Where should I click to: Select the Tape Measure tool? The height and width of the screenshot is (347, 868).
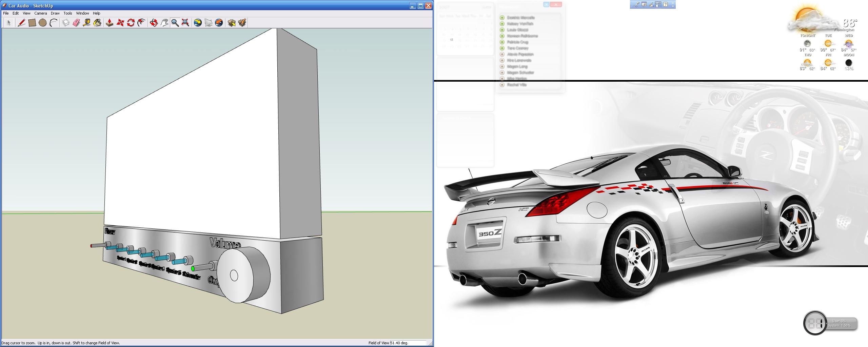(x=87, y=23)
